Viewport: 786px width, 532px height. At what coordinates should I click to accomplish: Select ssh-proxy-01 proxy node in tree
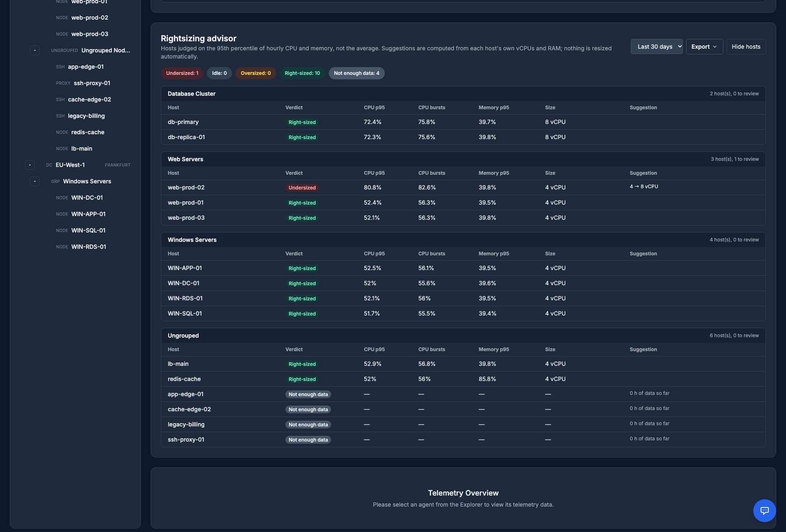[92, 83]
